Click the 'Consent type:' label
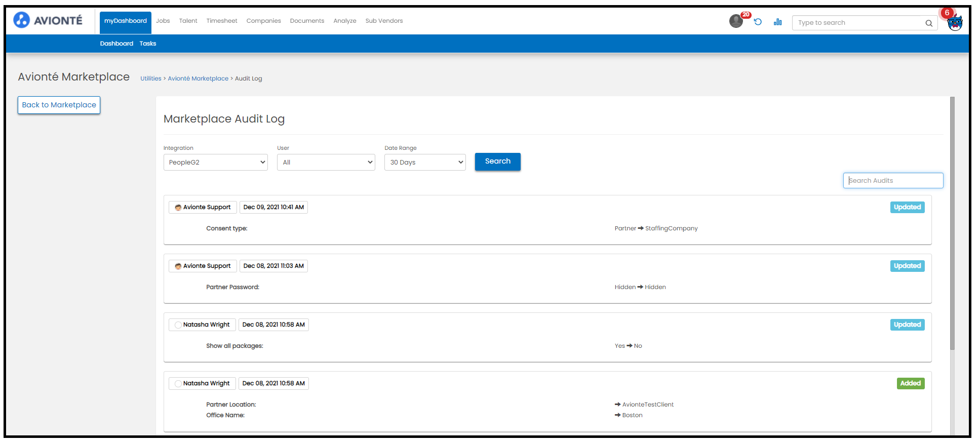The width and height of the screenshot is (980, 444). [x=227, y=228]
